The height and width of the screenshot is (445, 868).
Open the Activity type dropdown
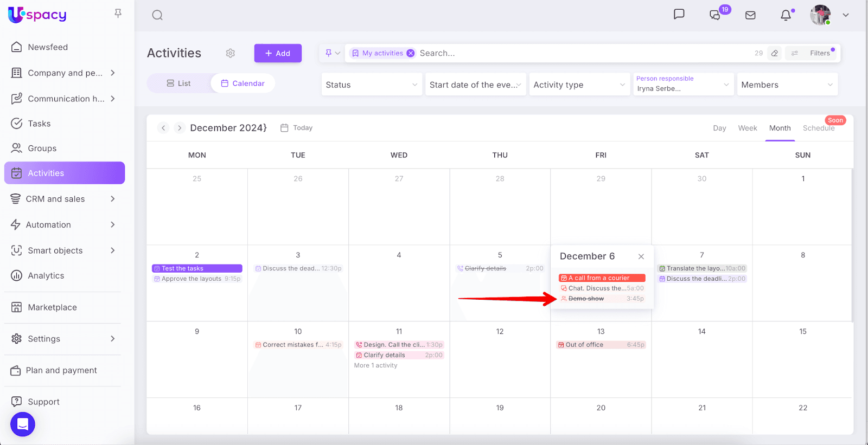(579, 85)
